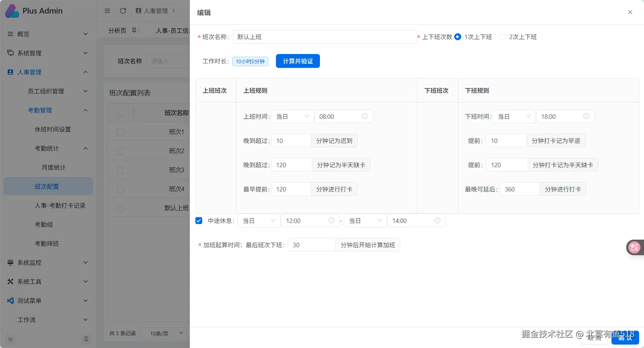Check the select-all checkbox in table header
The height and width of the screenshot is (348, 644).
[x=120, y=113]
